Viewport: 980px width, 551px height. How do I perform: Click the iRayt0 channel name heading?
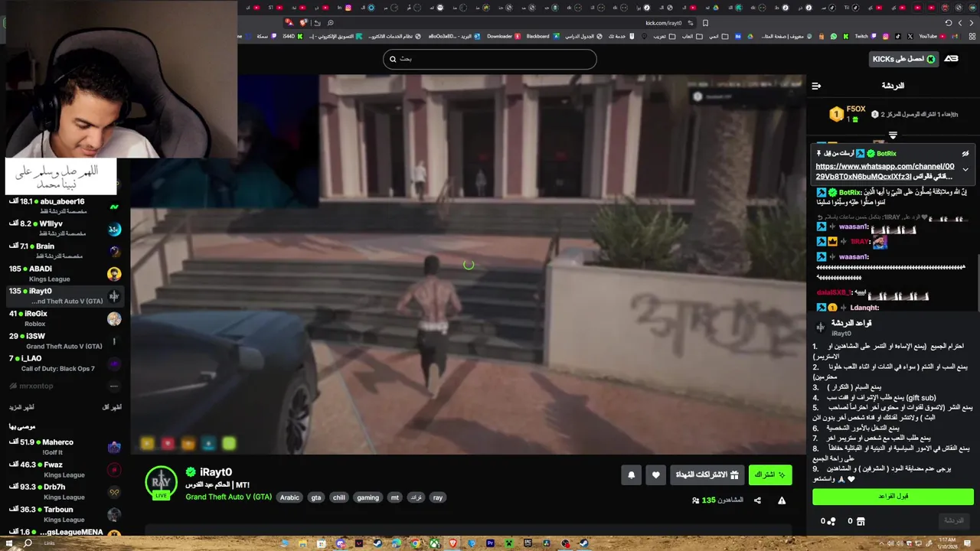click(x=215, y=472)
